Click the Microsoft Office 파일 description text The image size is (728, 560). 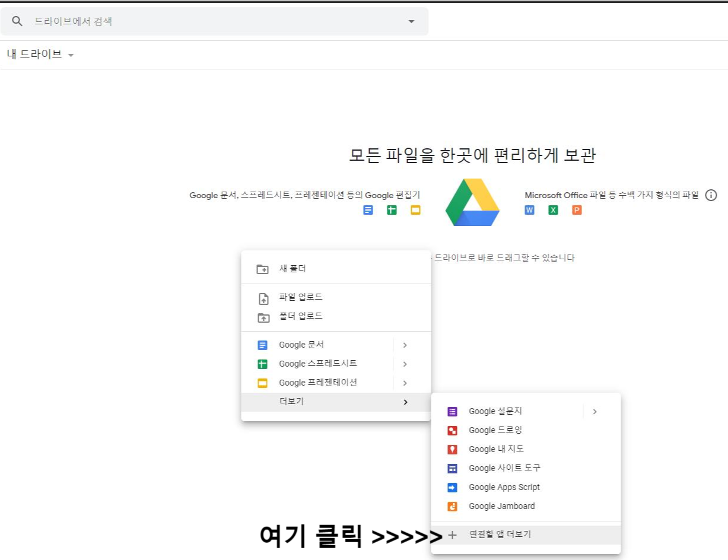(612, 195)
